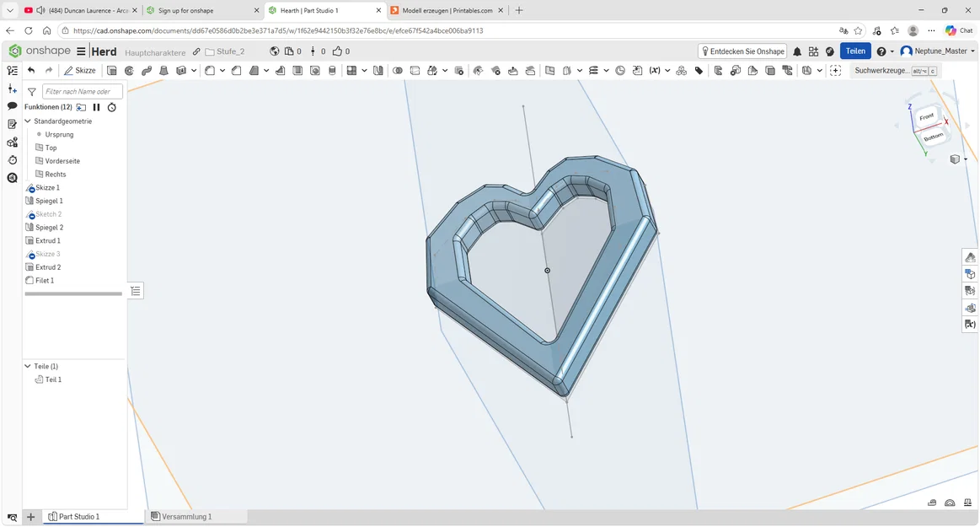Open the variable (x) tool
This screenshot has width=980, height=527.
655,71
